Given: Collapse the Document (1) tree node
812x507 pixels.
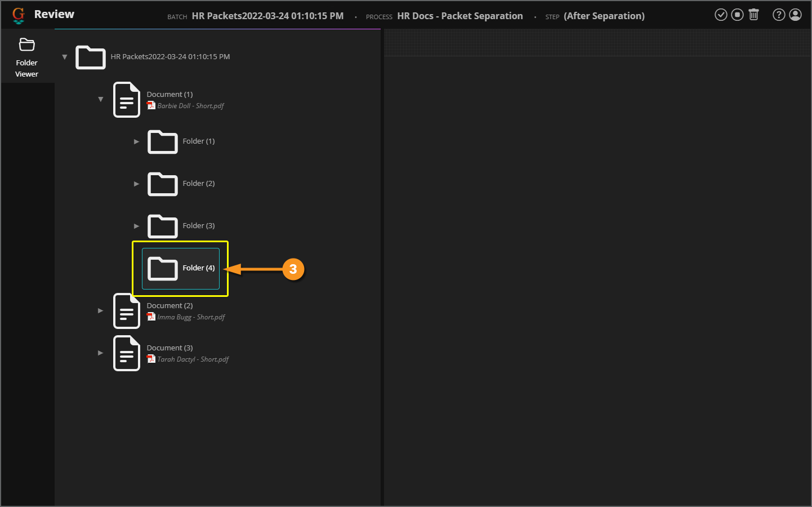Looking at the screenshot, I should coord(101,99).
